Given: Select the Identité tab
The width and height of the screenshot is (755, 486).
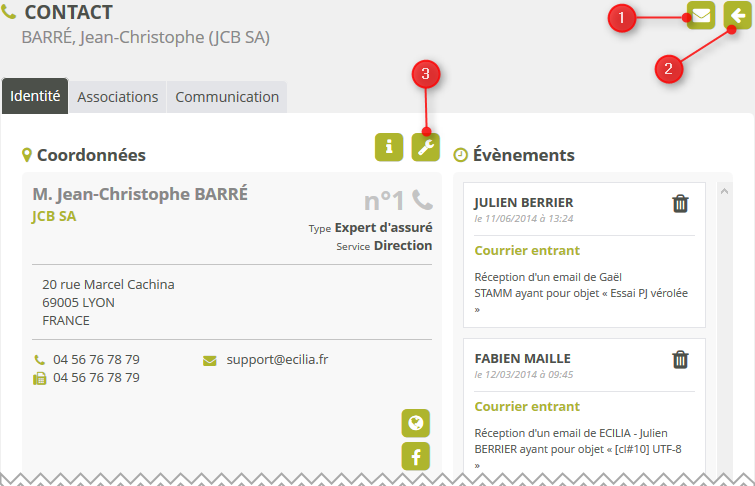Looking at the screenshot, I should click(35, 97).
